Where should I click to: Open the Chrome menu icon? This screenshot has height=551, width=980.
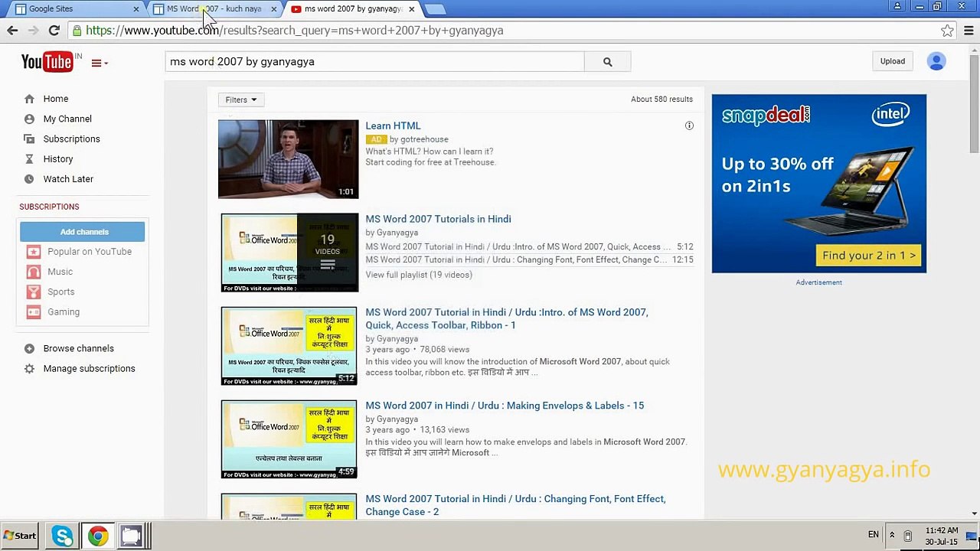coord(969,31)
